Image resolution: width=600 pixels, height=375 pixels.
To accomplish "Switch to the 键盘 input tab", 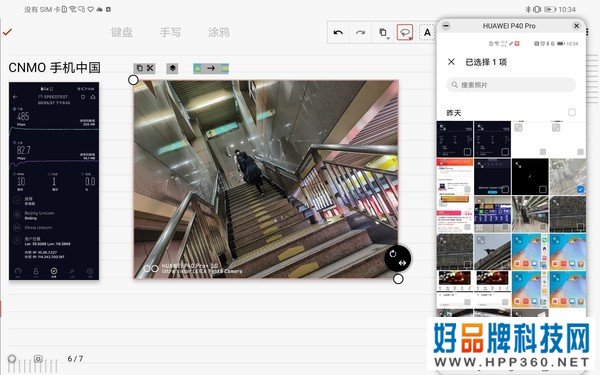I will tap(122, 32).
